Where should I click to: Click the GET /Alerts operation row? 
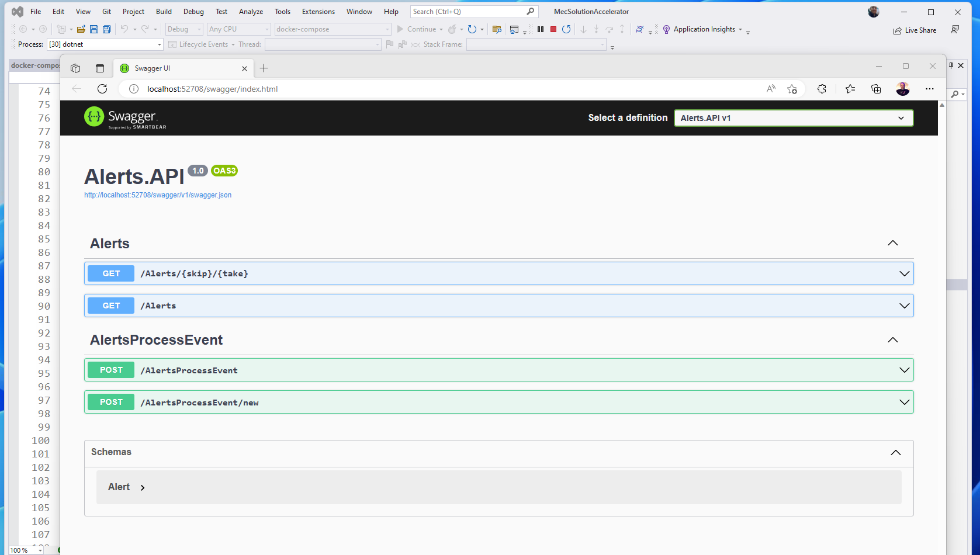pyautogui.click(x=499, y=306)
